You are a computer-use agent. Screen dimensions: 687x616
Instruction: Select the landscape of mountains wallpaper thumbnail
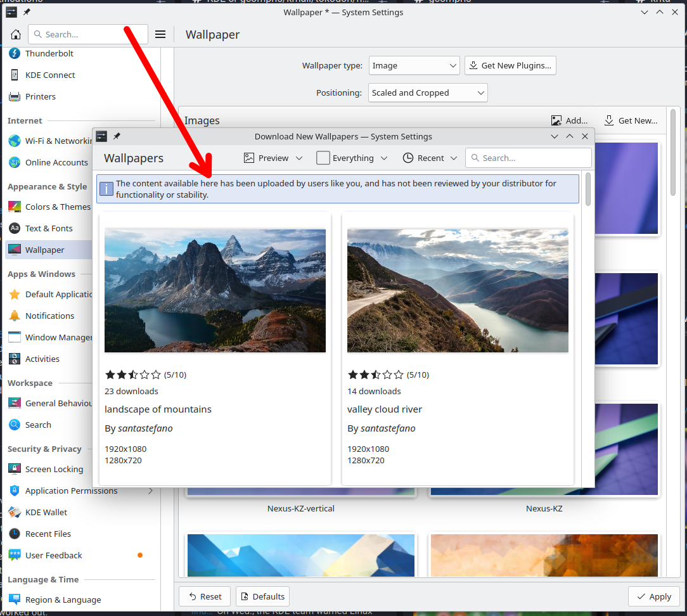click(x=215, y=290)
